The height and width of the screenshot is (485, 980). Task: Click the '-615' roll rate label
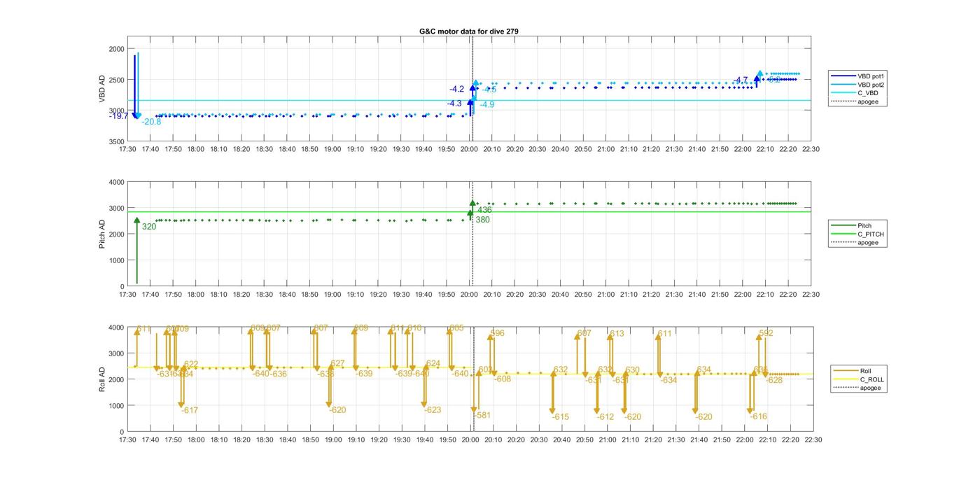coord(561,417)
